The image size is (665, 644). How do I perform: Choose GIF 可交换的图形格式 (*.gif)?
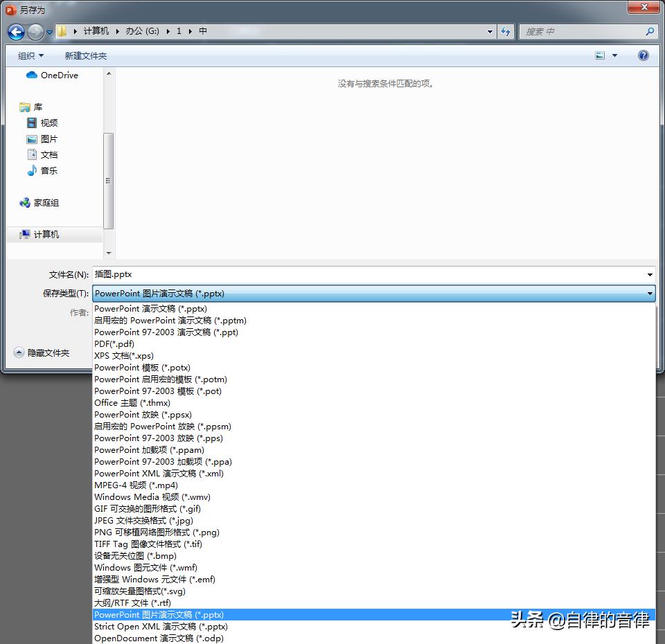tap(373, 509)
